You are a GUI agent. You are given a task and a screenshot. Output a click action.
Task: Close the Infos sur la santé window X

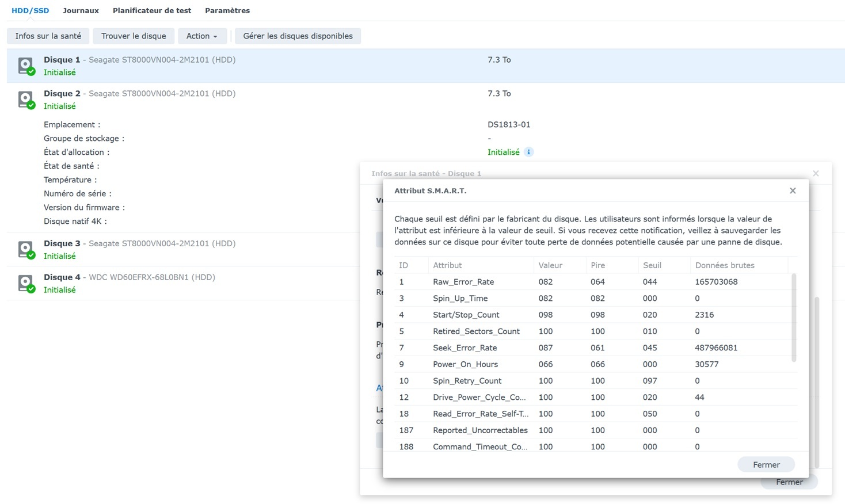tap(816, 173)
